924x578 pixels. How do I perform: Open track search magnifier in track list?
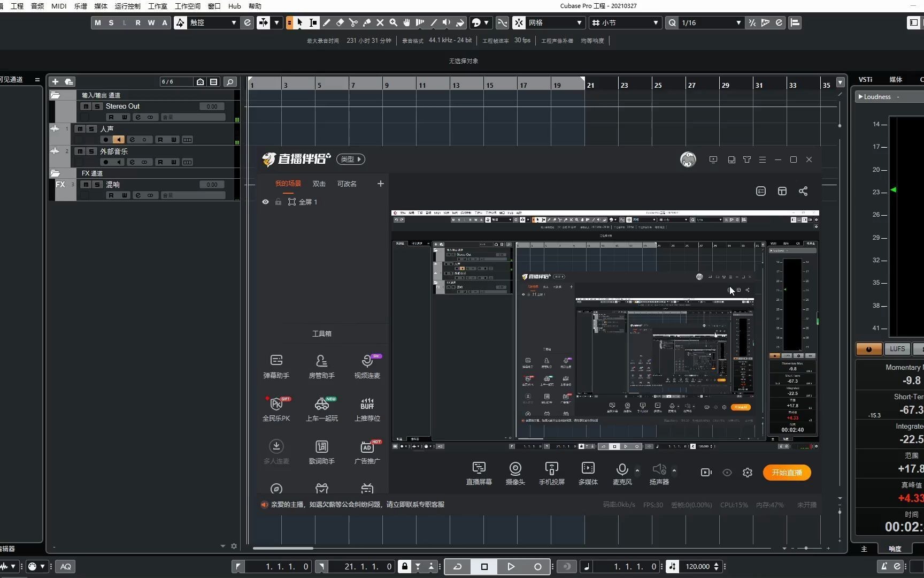click(230, 81)
